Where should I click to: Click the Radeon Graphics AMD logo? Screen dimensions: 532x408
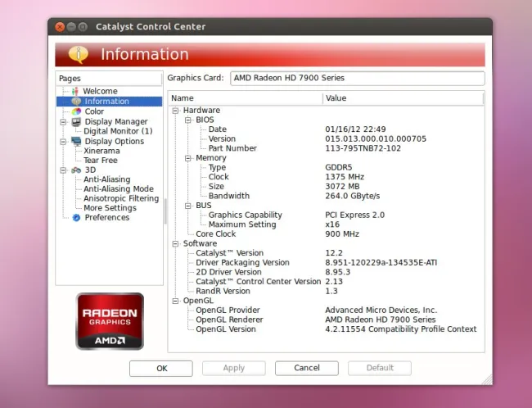point(110,321)
